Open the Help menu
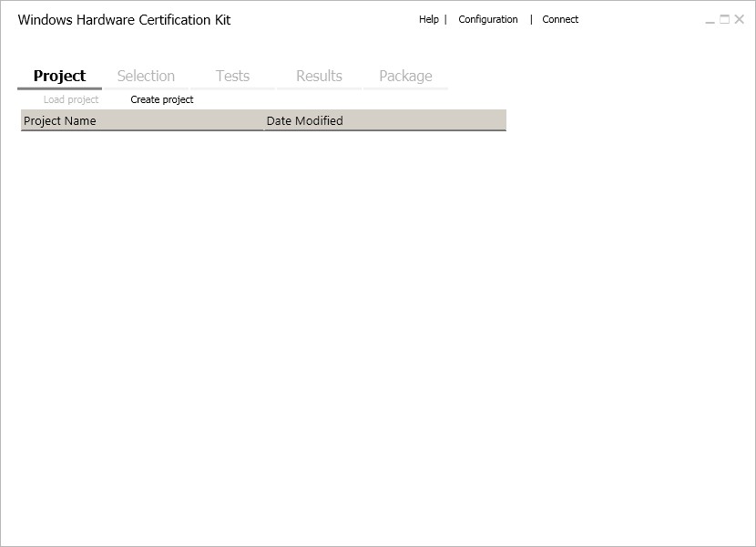 pos(429,19)
